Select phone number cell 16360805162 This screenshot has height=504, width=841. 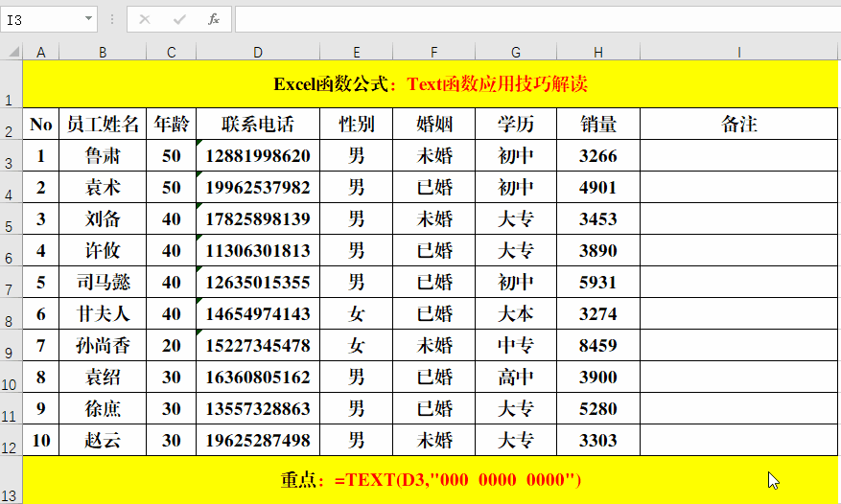pyautogui.click(x=258, y=377)
